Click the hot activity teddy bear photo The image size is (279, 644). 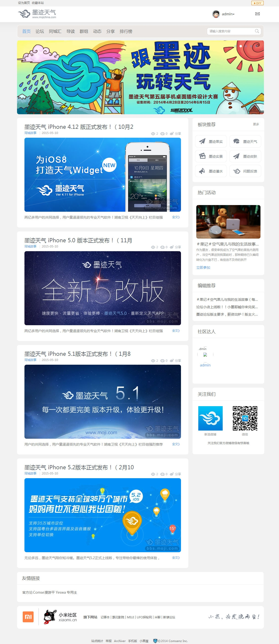[228, 222]
